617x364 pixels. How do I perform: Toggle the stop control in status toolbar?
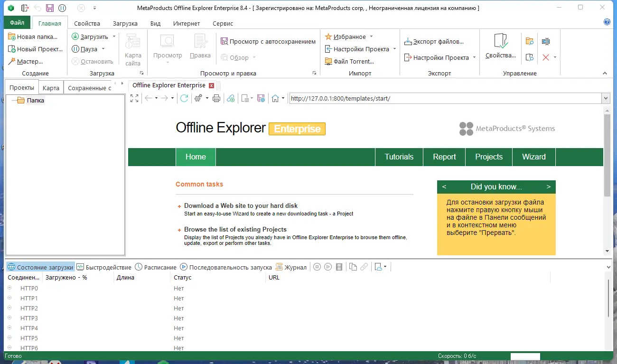click(317, 267)
